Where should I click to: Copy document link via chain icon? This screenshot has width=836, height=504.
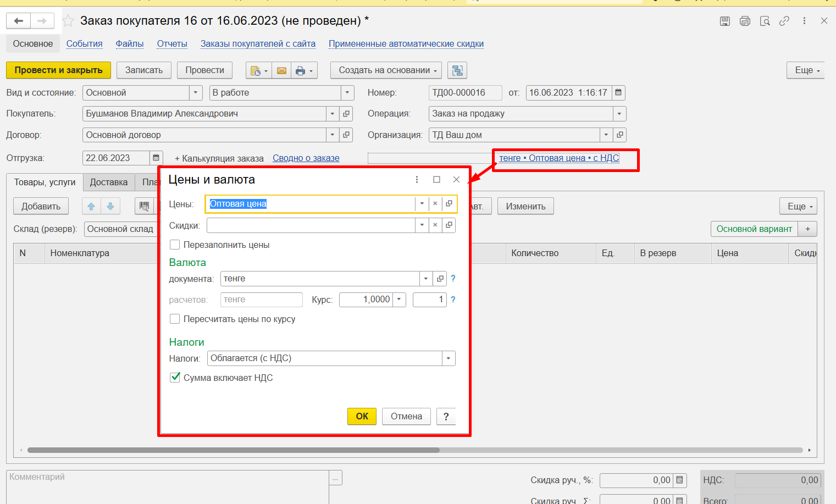[x=784, y=21]
